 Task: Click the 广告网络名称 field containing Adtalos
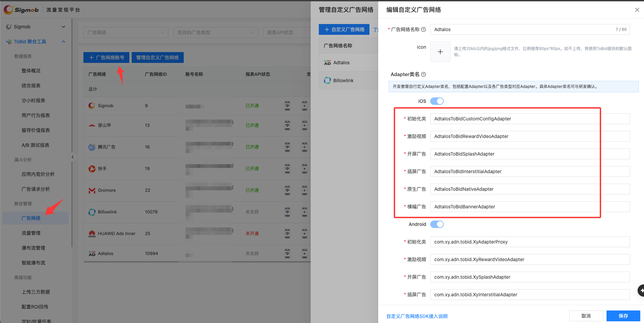pyautogui.click(x=530, y=29)
